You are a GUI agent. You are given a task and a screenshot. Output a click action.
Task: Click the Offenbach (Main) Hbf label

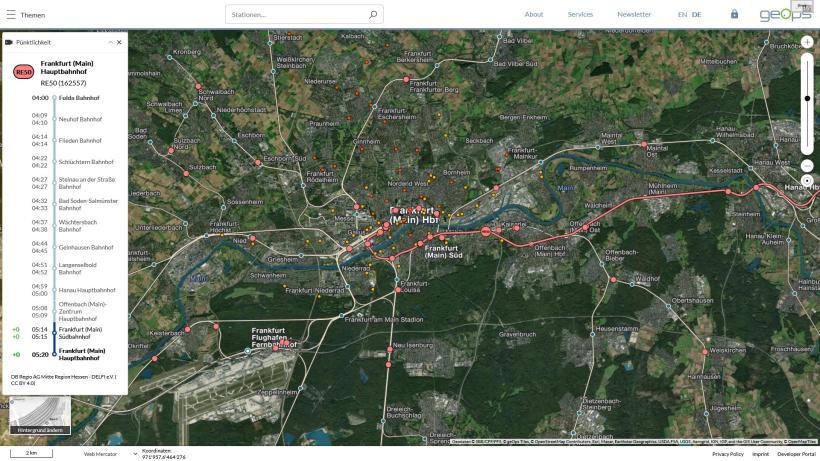tap(550, 251)
